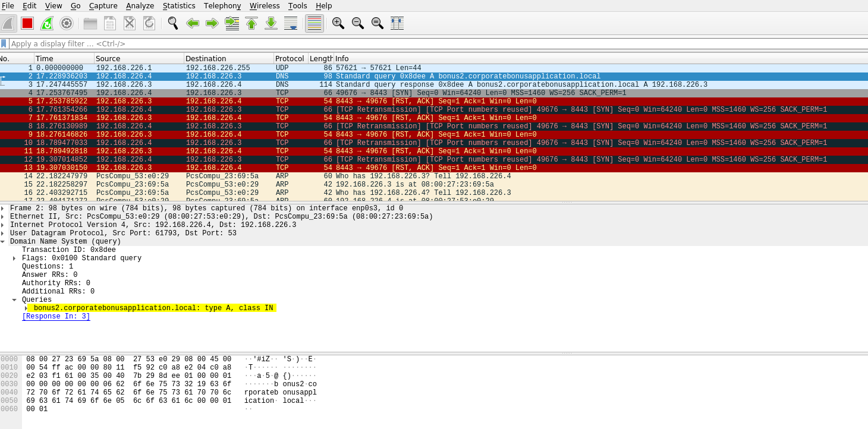Stop the running capture with red square
Screen dimensions: 868x429
(x=27, y=23)
